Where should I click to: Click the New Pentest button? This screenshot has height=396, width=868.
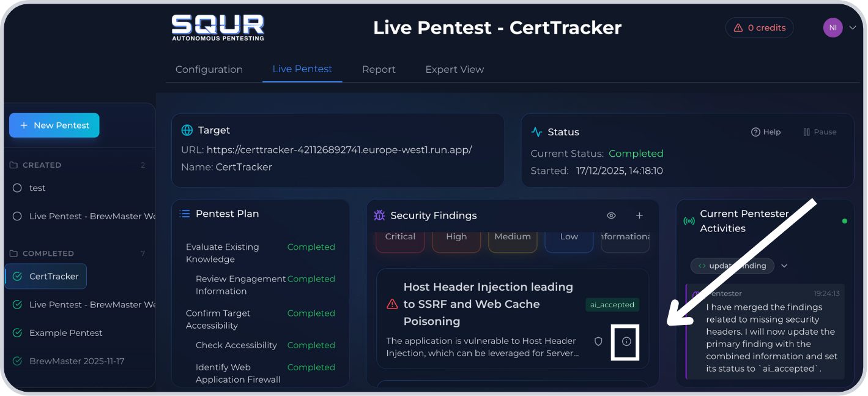[54, 125]
